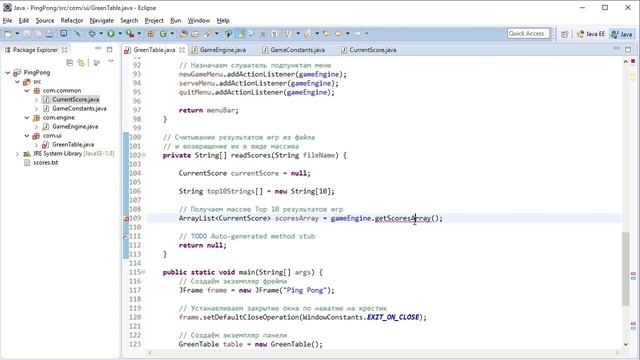
Task: Open the Navigate menu
Action: (102, 20)
